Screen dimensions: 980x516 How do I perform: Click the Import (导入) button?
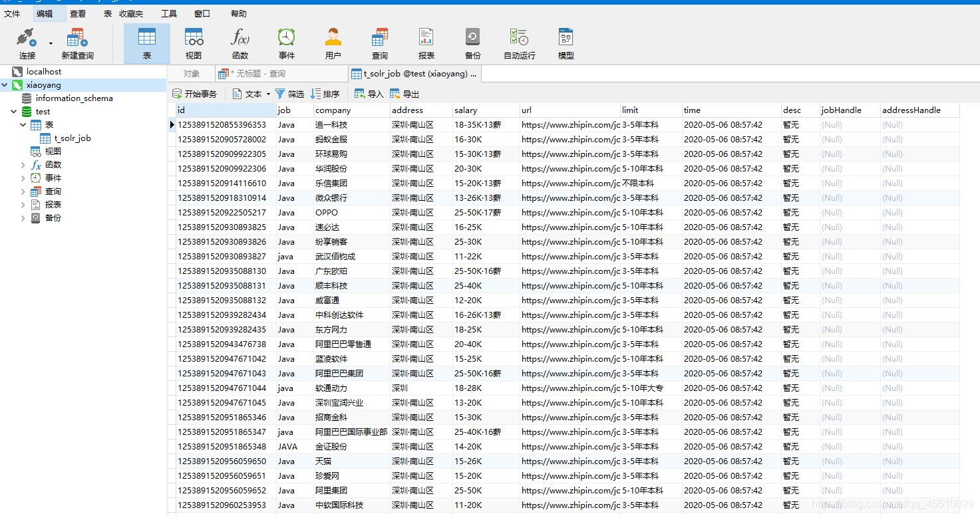click(369, 94)
